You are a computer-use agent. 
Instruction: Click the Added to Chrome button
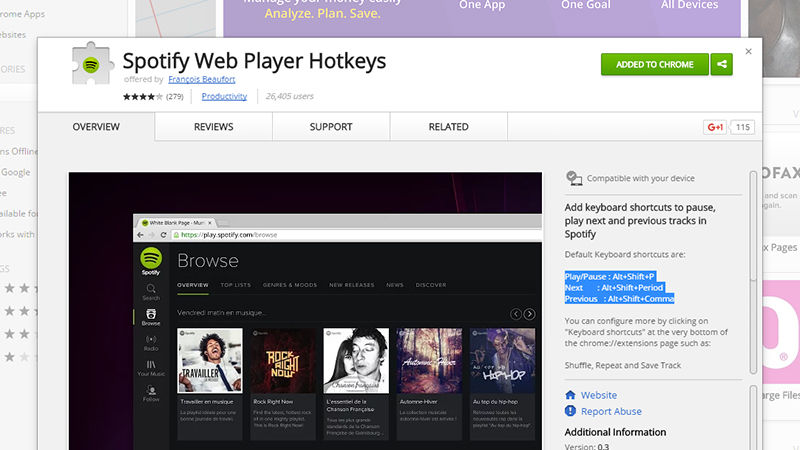click(655, 64)
